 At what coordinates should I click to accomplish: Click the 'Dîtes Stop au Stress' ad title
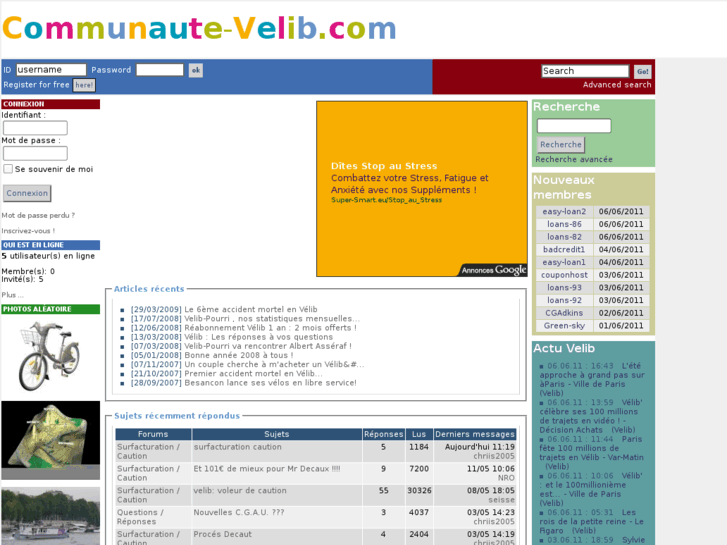tap(384, 166)
